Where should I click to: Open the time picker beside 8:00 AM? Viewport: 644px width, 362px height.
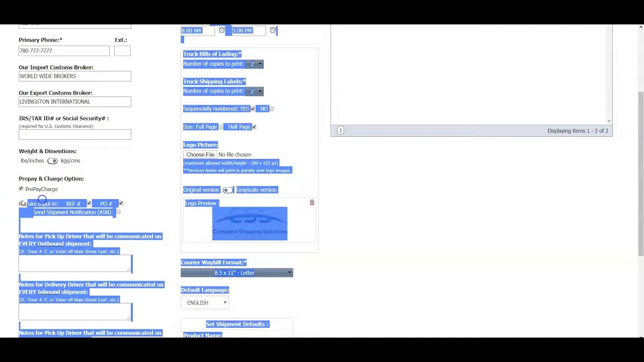(222, 31)
